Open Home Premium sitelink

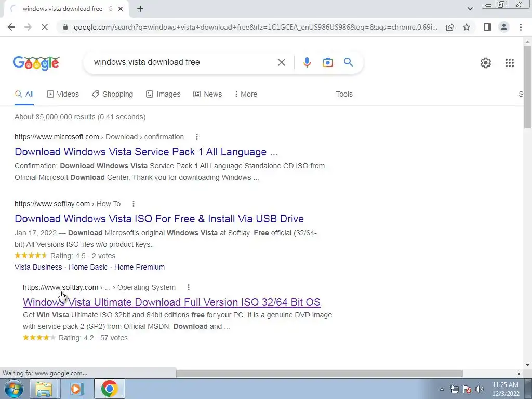click(x=139, y=267)
